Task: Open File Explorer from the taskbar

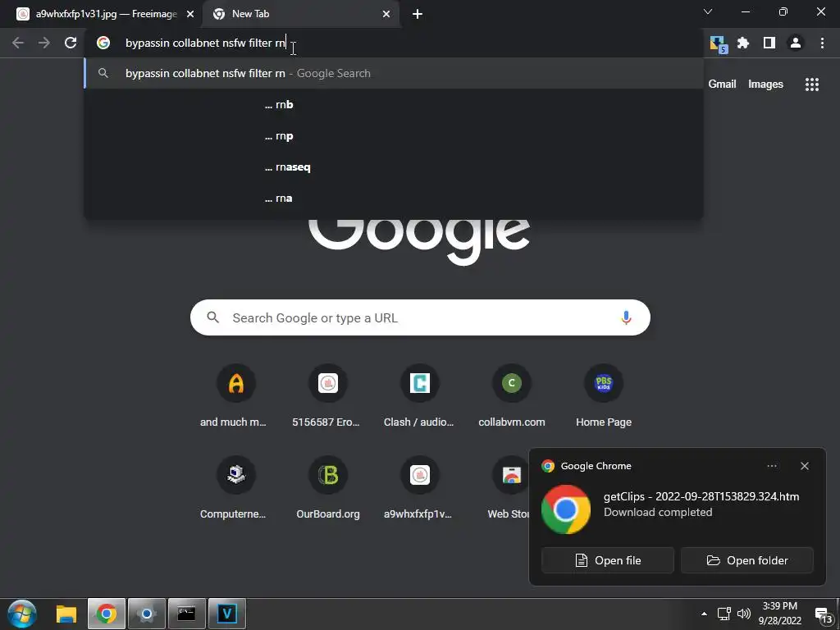Action: (x=67, y=614)
